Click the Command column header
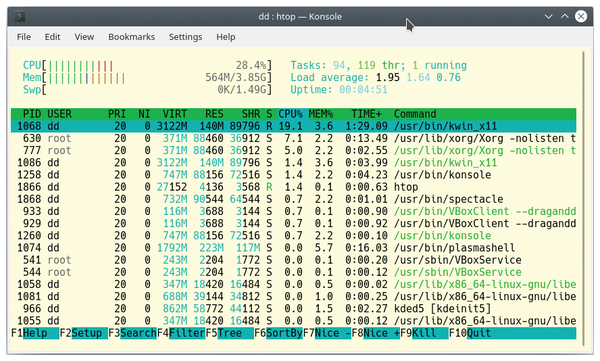The height and width of the screenshot is (361, 600). 415,114
